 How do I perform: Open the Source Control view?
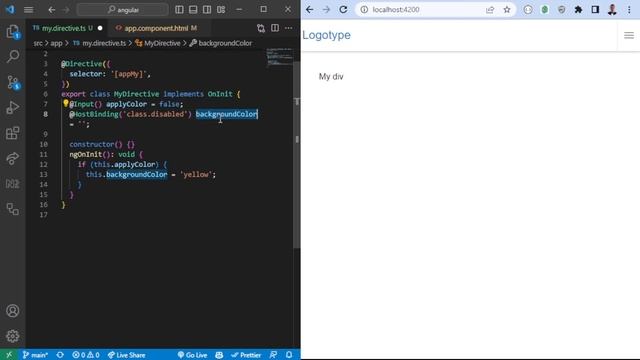[13, 82]
